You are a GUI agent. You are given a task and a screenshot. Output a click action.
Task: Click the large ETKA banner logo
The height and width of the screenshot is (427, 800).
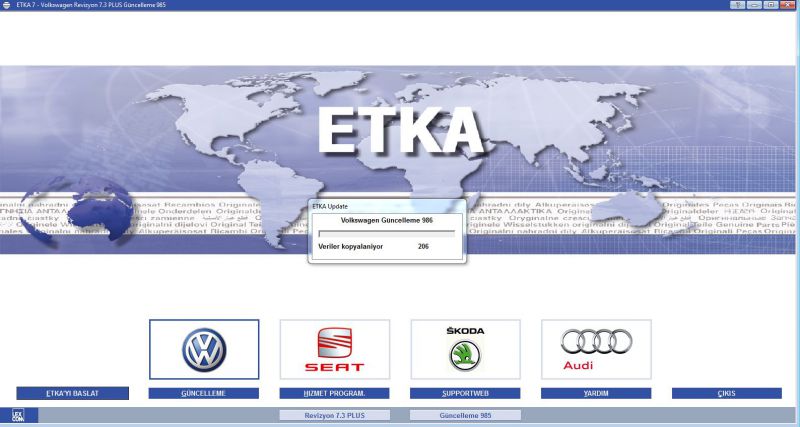pos(401,131)
